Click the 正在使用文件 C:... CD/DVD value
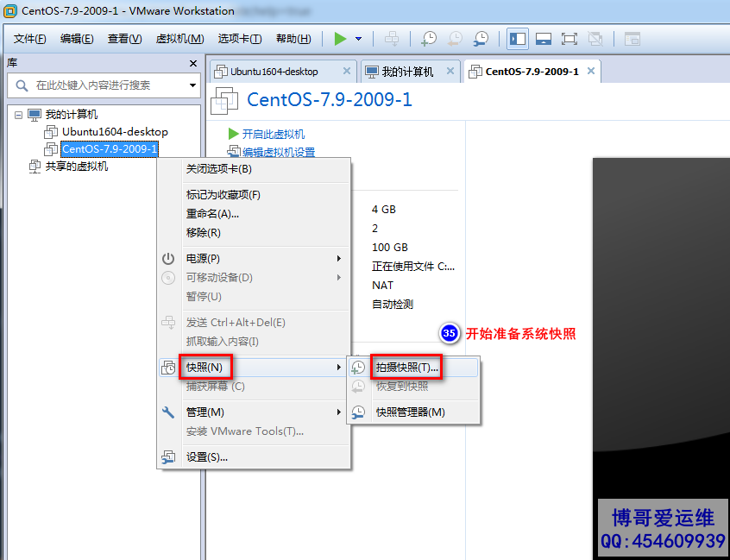The image size is (730, 560). pyautogui.click(x=413, y=267)
